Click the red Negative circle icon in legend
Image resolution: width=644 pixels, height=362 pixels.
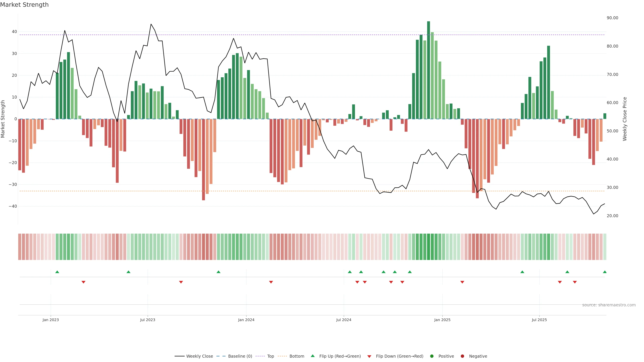pos(462,356)
